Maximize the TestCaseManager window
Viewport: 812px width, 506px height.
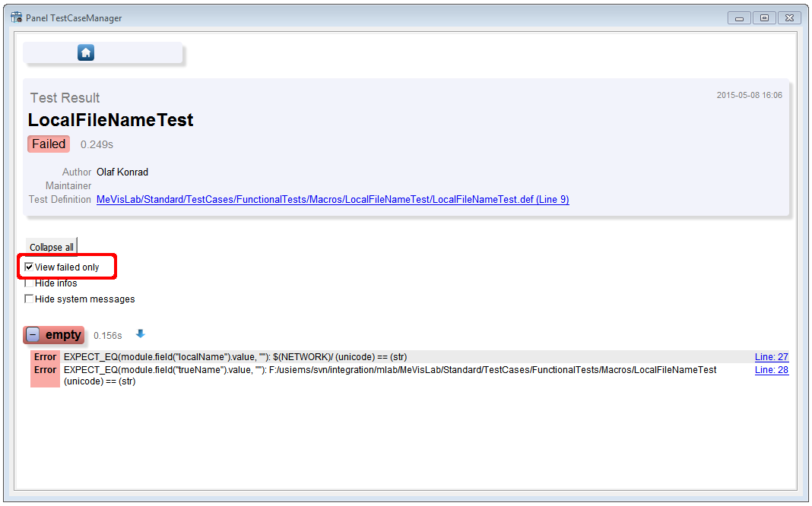[x=764, y=18]
